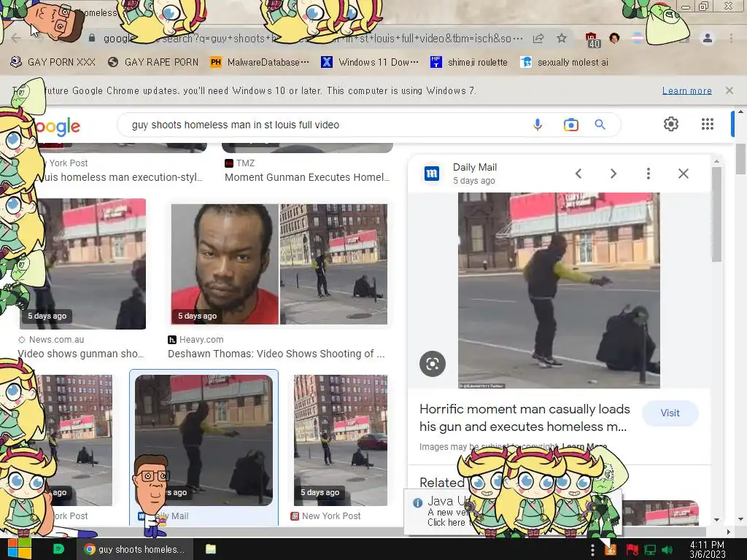Bookmark this page with the star icon
The width and height of the screenshot is (747, 560).
click(x=562, y=39)
